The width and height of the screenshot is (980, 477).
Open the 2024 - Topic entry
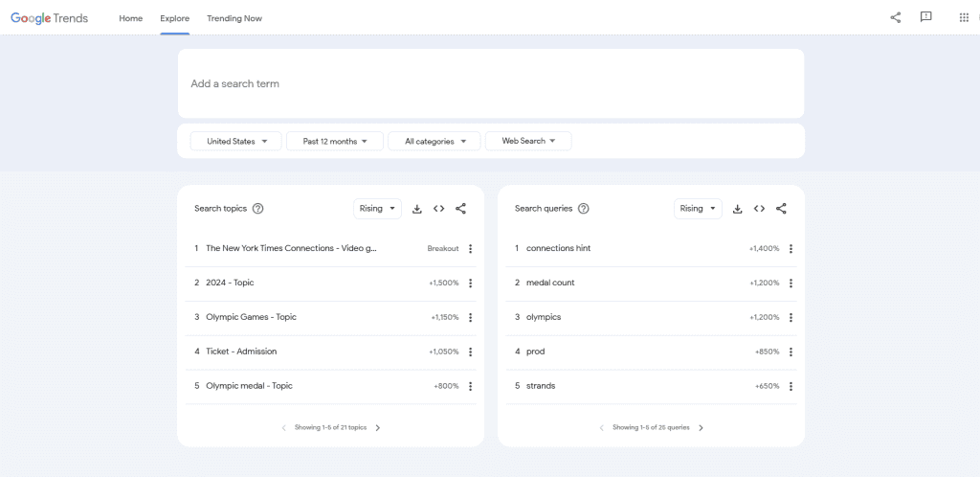point(230,283)
